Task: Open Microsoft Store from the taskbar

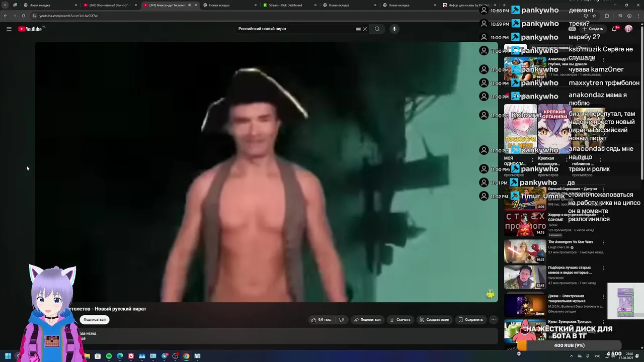Action: click(x=98, y=356)
